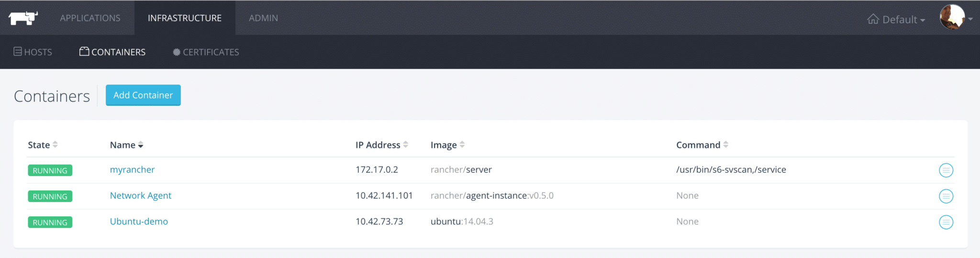Image resolution: width=980 pixels, height=258 pixels.
Task: Click rancher/agent-instance:v0.5.0 image text
Action: point(492,195)
